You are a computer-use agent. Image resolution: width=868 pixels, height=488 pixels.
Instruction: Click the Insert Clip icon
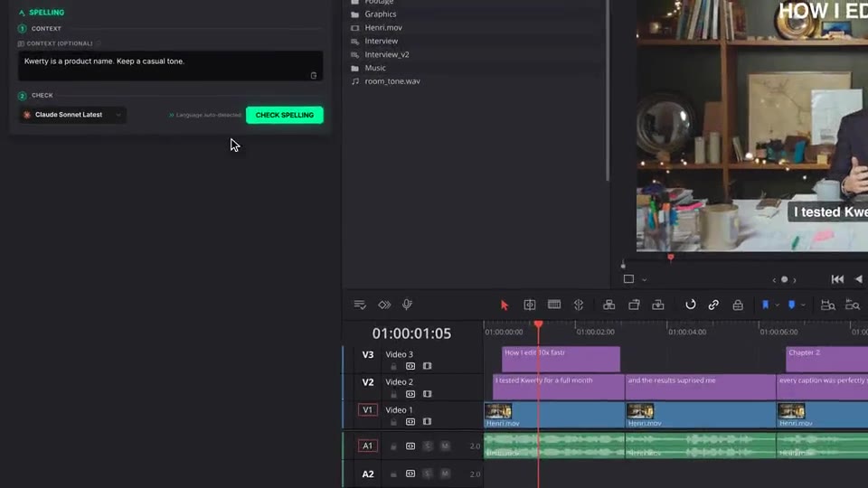pyautogui.click(x=609, y=305)
